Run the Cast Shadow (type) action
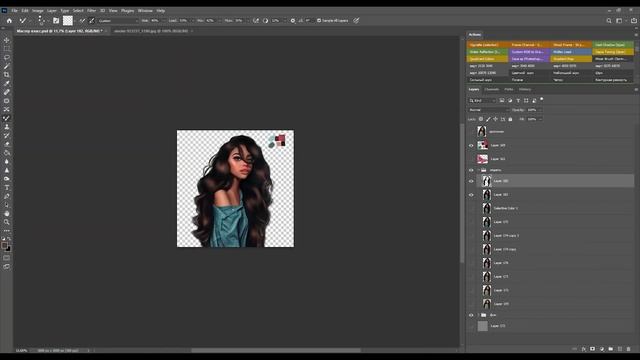This screenshot has height=360, width=640. click(613, 45)
